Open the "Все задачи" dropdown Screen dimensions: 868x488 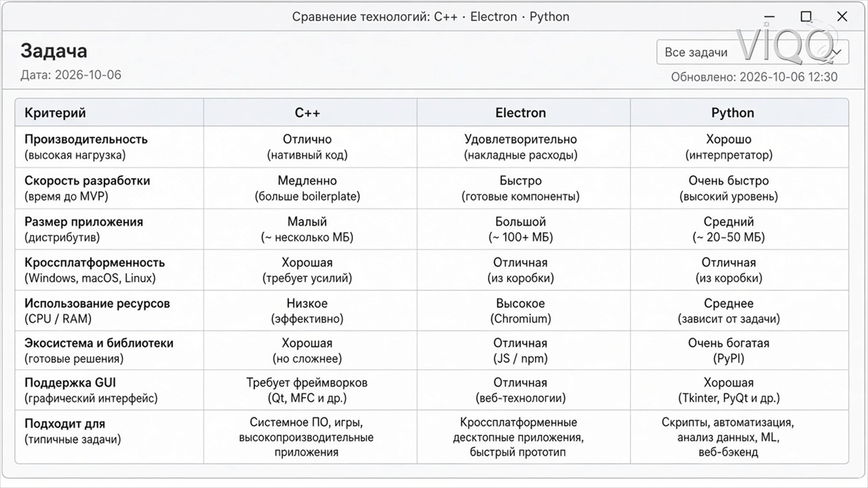point(752,52)
